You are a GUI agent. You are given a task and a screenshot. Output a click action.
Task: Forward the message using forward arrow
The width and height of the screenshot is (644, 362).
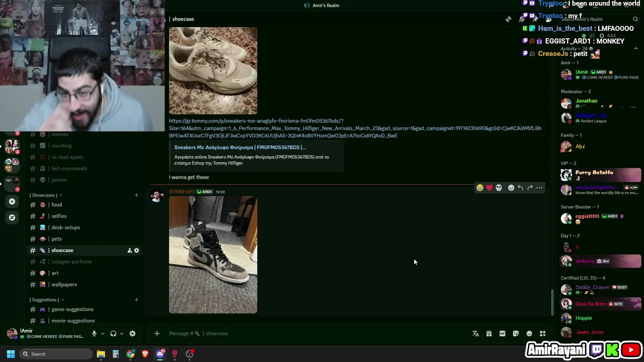pyautogui.click(x=530, y=188)
